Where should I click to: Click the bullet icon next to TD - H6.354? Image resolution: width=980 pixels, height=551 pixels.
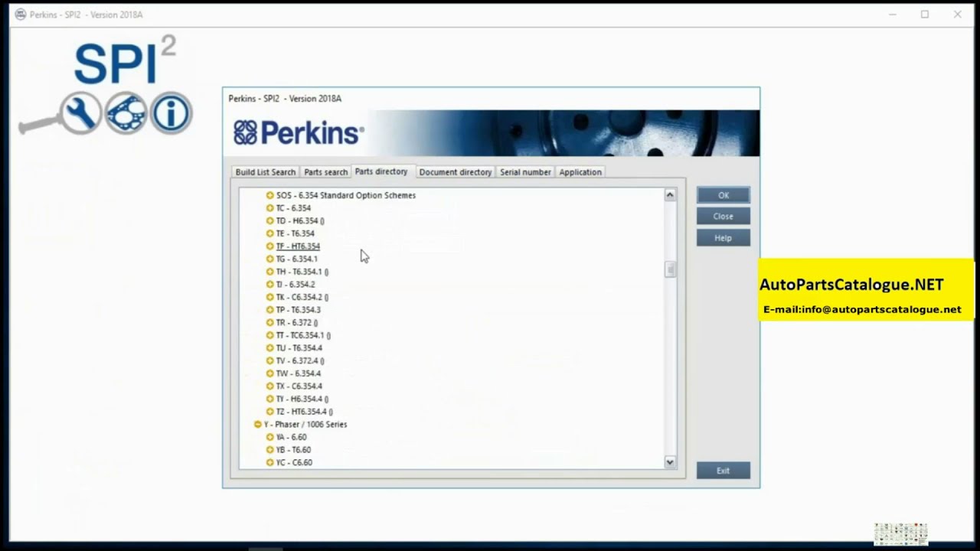(x=269, y=220)
